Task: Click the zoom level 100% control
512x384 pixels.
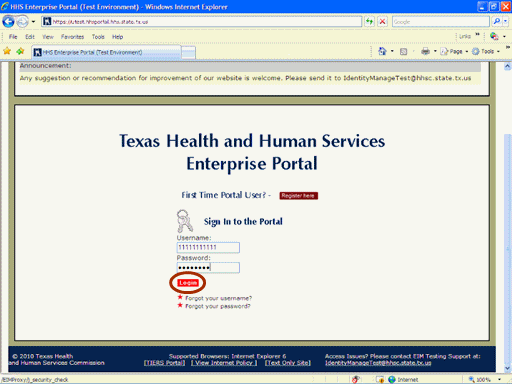Action: [480, 379]
